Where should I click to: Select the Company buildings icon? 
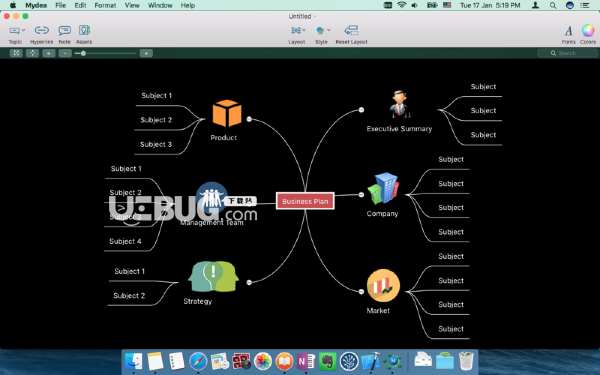click(383, 188)
